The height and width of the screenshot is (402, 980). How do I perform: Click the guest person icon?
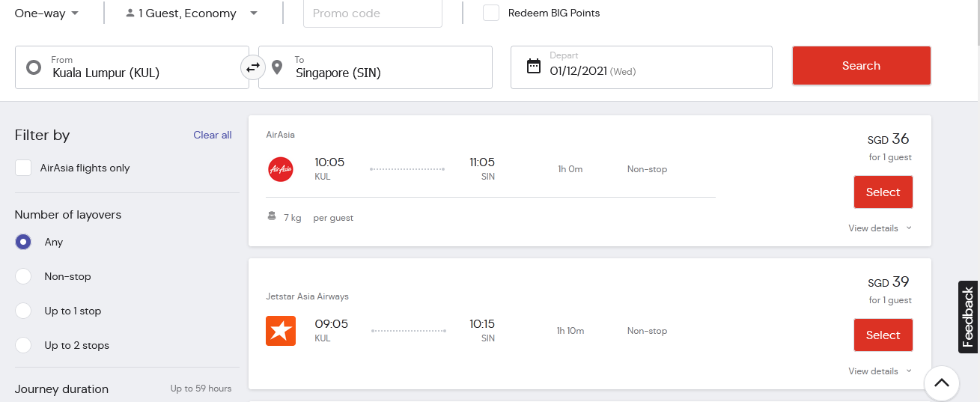click(x=130, y=13)
